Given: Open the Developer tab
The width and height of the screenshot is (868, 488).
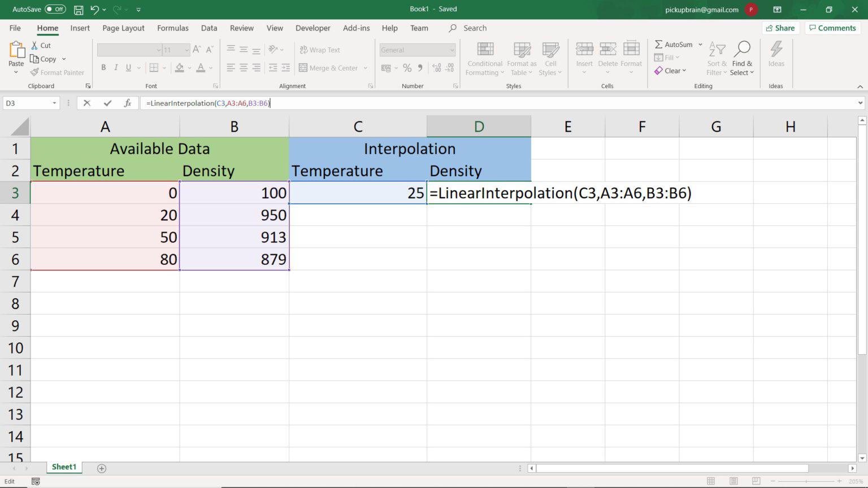Looking at the screenshot, I should point(313,28).
